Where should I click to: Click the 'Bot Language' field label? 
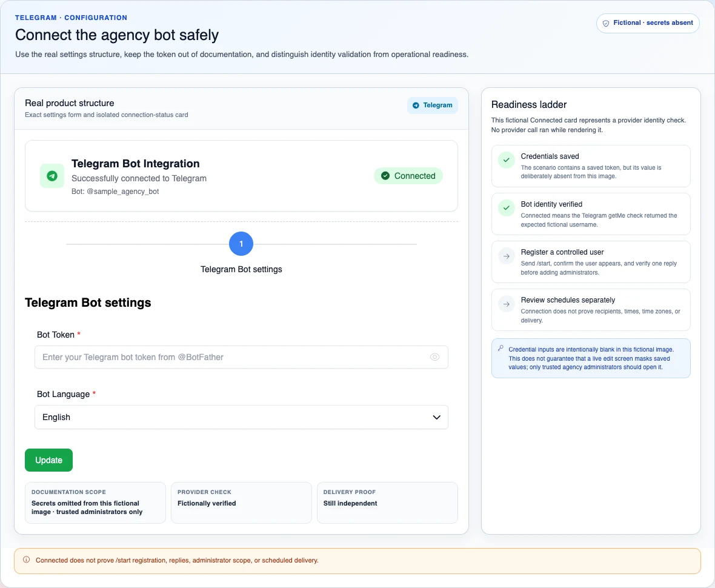(64, 394)
